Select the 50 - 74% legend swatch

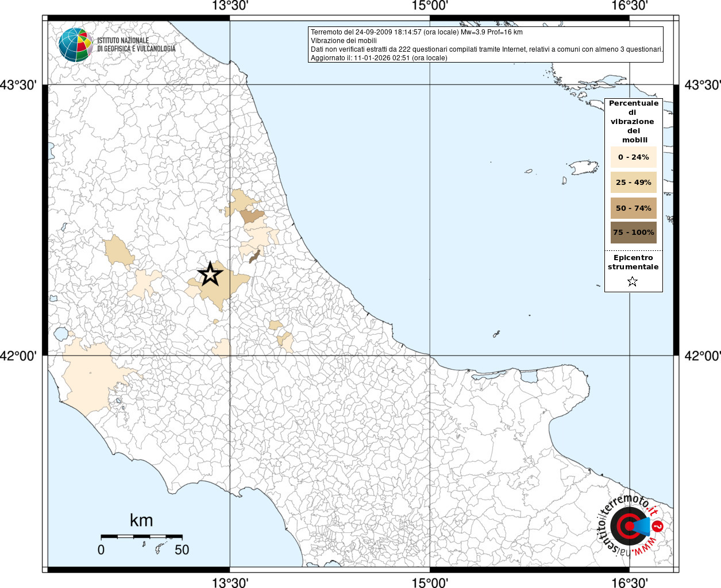point(633,208)
